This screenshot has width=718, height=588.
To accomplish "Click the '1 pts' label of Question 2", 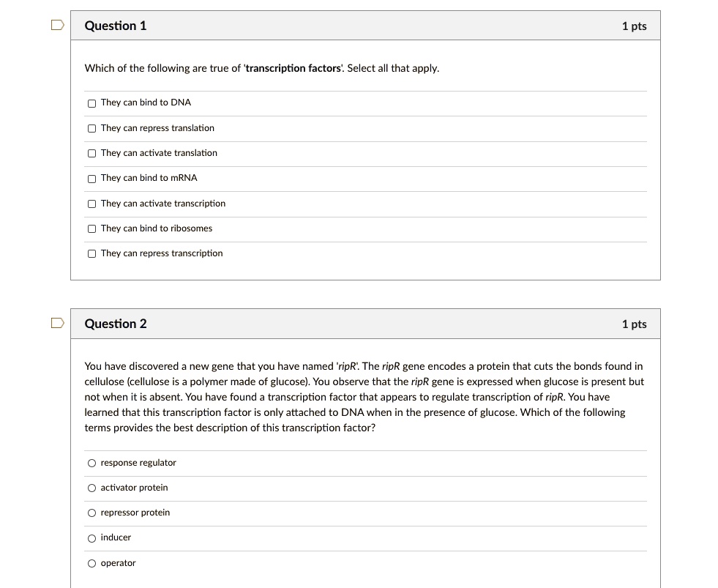I will 634,324.
